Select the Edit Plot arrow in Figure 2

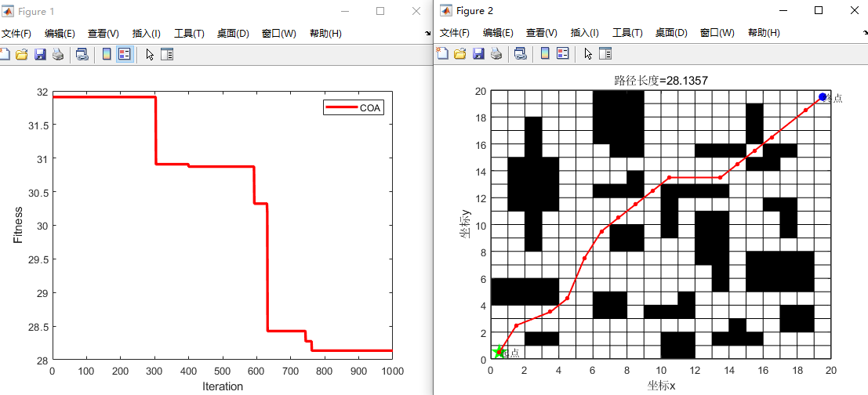pyautogui.click(x=588, y=53)
